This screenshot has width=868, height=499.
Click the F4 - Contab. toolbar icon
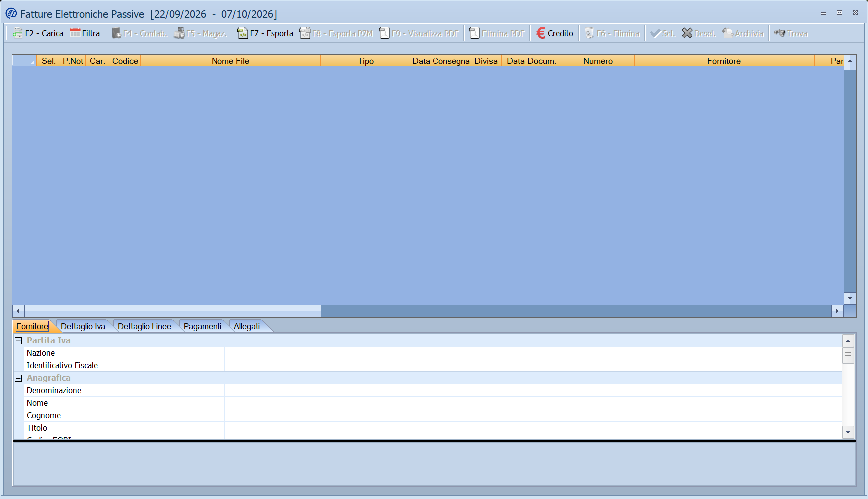point(117,33)
